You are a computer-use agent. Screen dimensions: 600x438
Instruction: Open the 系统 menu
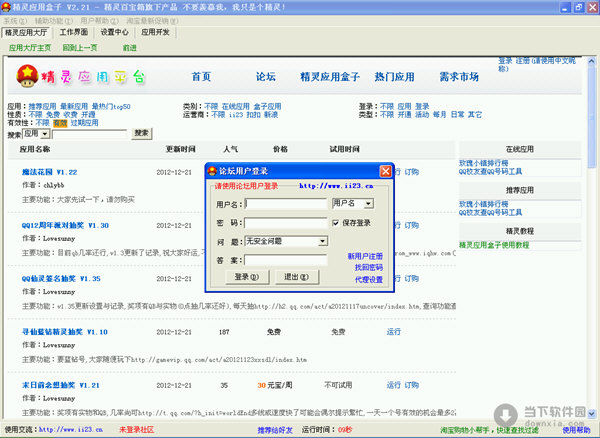15,21
